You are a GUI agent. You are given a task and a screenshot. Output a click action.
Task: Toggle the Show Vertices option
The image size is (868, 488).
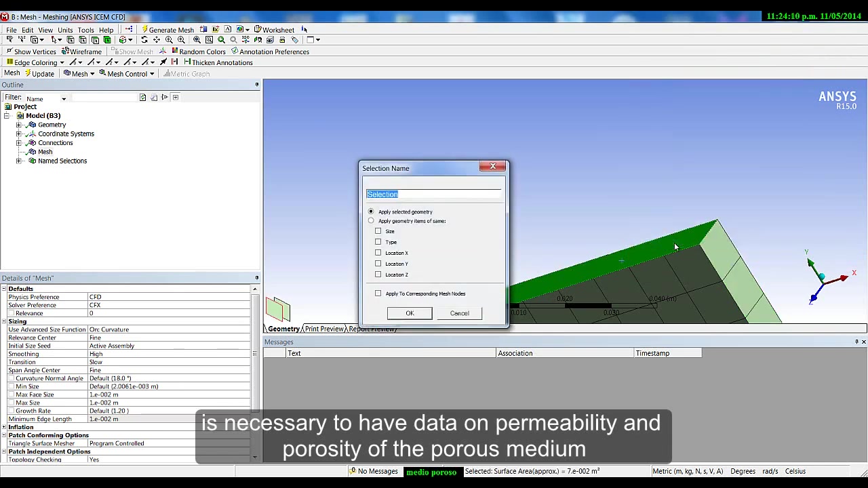[x=31, y=52]
